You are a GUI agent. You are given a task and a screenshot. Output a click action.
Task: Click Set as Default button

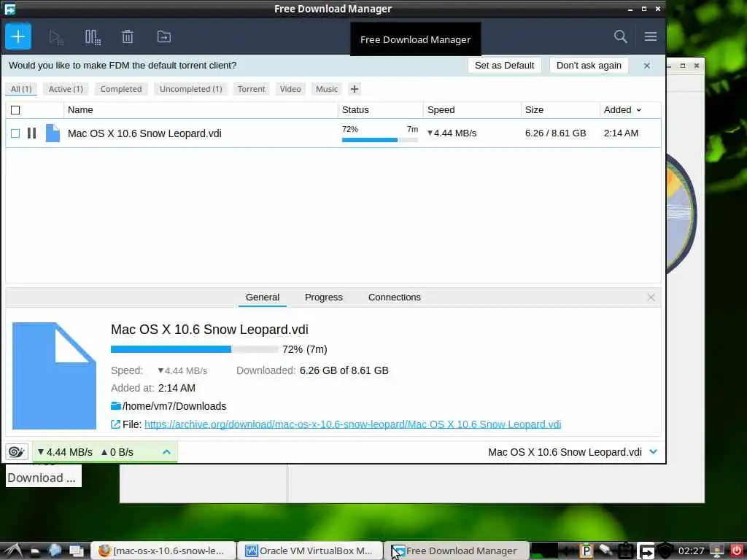pyautogui.click(x=504, y=66)
